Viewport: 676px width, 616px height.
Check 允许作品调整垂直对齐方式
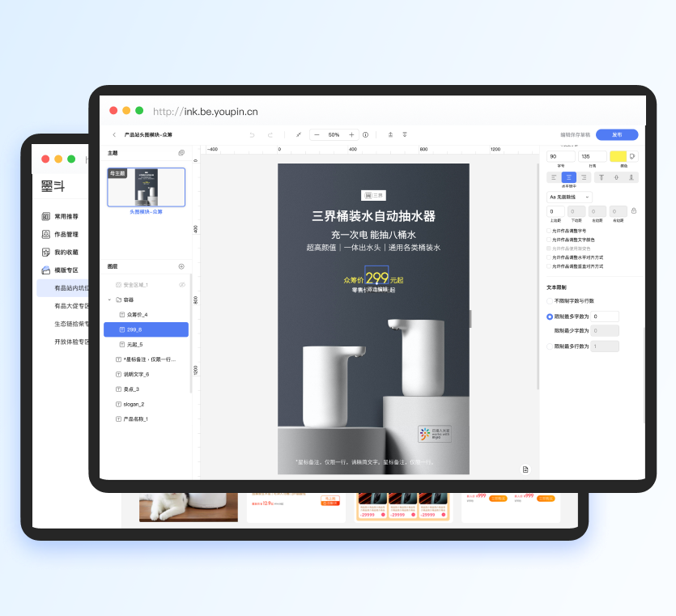549,266
